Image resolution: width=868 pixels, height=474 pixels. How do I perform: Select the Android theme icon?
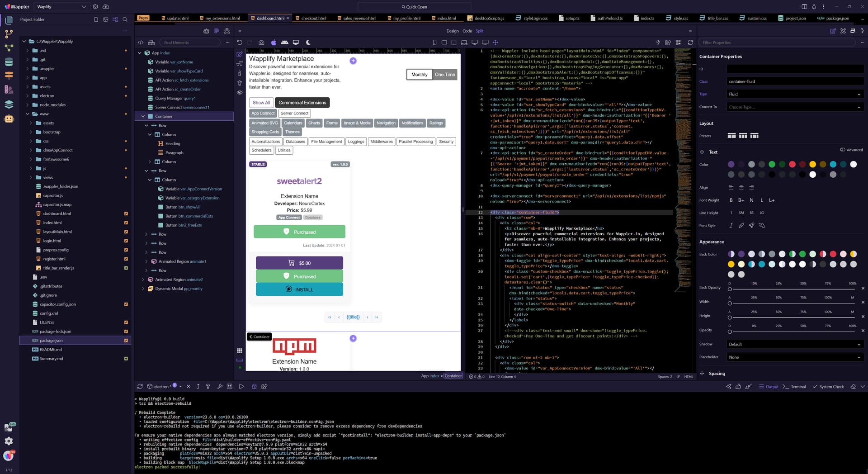[284, 43]
